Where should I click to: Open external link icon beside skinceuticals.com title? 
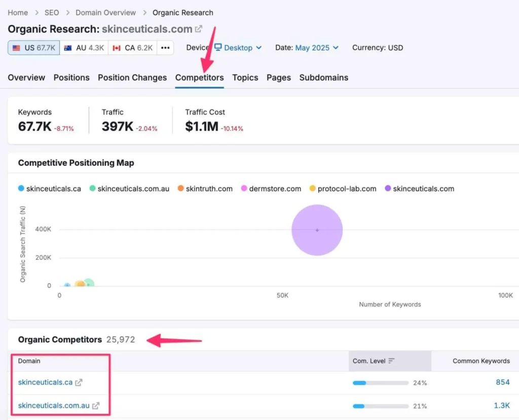point(199,29)
